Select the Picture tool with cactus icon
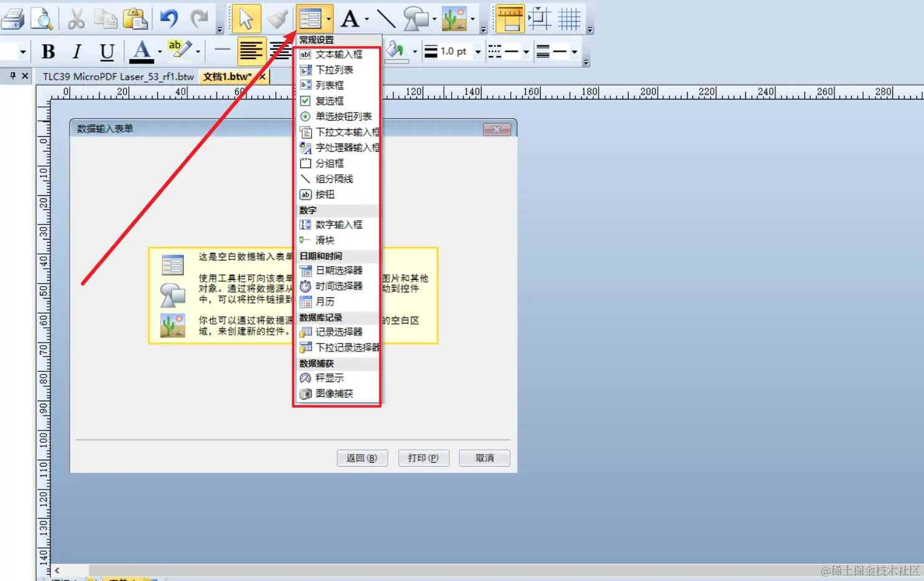Viewport: 924px width, 581px height. coord(454,19)
